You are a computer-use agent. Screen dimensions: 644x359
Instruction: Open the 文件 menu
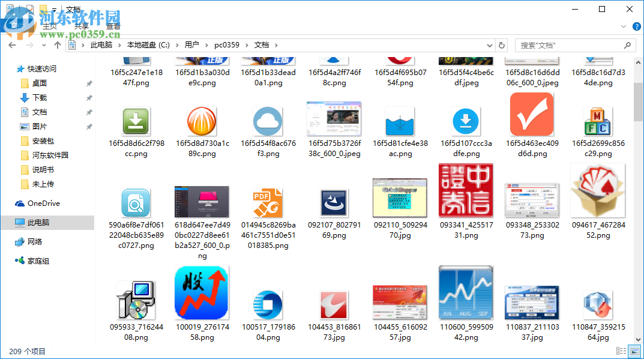[18, 26]
